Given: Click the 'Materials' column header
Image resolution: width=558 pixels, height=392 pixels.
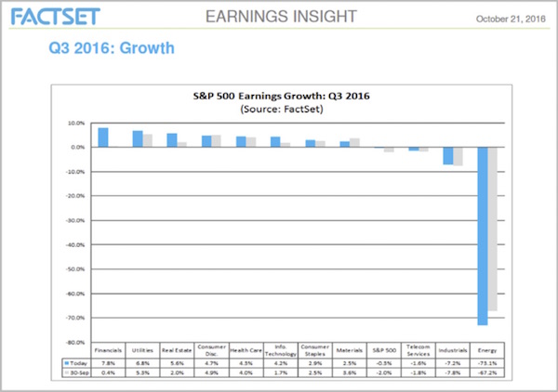Looking at the screenshot, I should click(x=350, y=350).
